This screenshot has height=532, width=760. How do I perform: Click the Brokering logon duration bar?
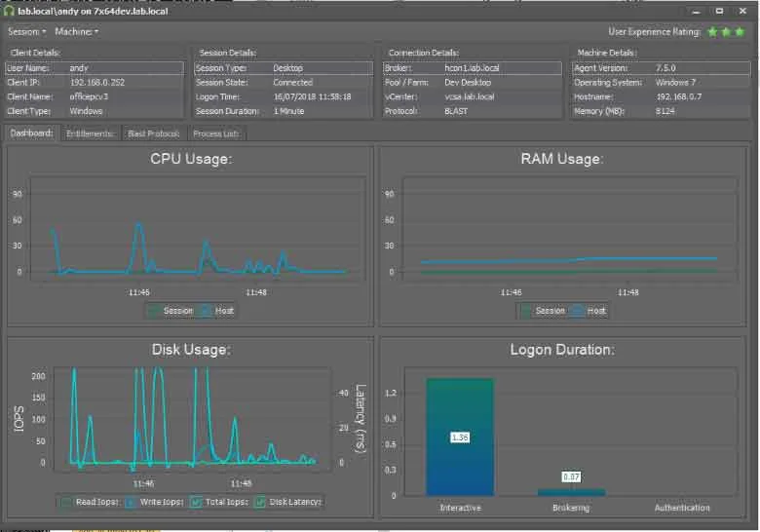coord(571,492)
